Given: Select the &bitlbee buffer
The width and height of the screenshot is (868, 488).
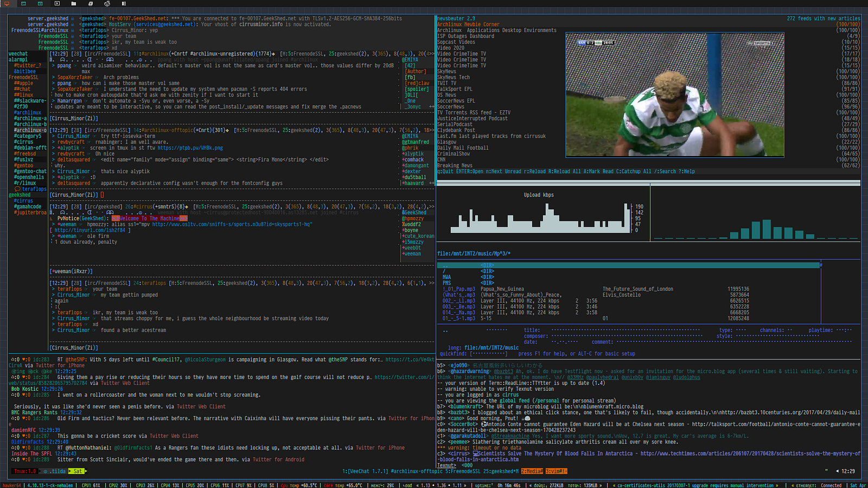Looking at the screenshot, I should pos(25,71).
